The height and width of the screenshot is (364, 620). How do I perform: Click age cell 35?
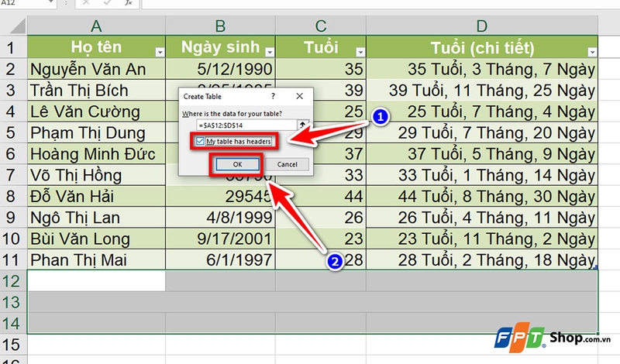[321, 69]
